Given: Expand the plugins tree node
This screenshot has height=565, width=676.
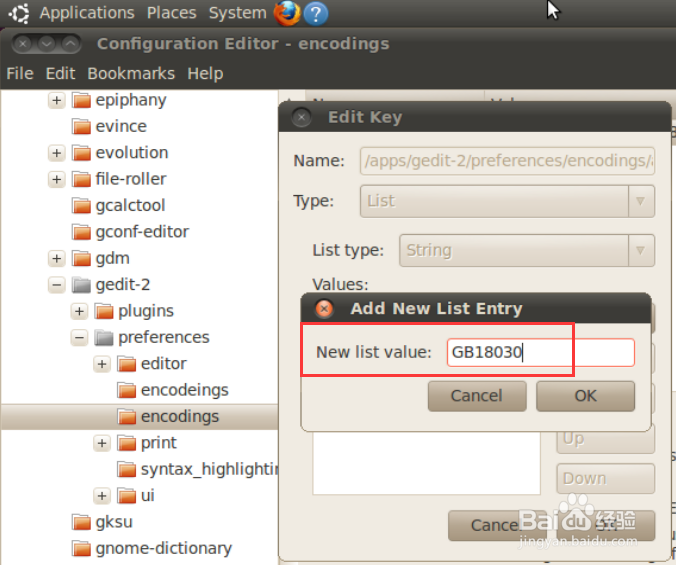Looking at the screenshot, I should pos(79,311).
